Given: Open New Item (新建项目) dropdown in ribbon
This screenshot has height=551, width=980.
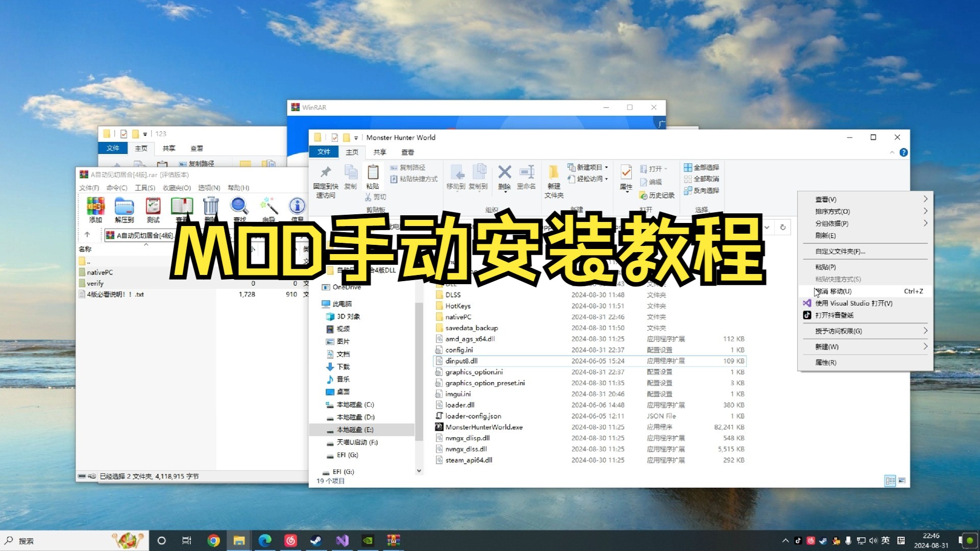Looking at the screenshot, I should 588,167.
